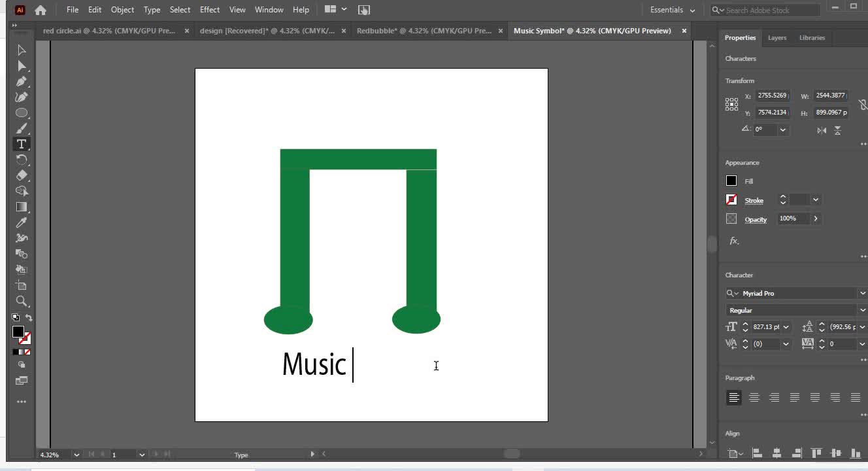This screenshot has height=471, width=868.
Task: Open the Change Screen Mode button
Action: (22, 381)
